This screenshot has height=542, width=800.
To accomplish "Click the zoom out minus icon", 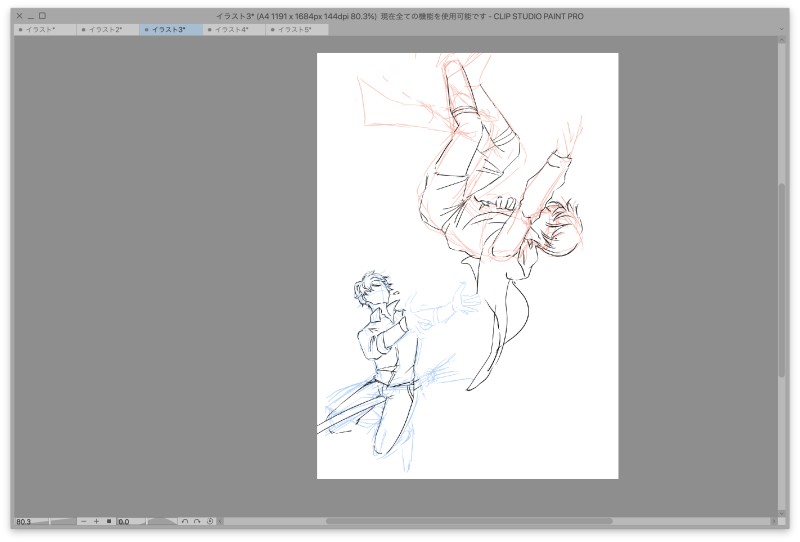I will coord(84,521).
